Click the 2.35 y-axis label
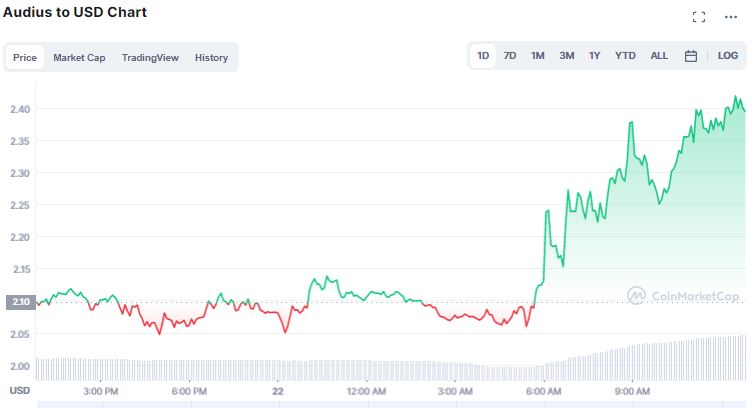 [20, 141]
